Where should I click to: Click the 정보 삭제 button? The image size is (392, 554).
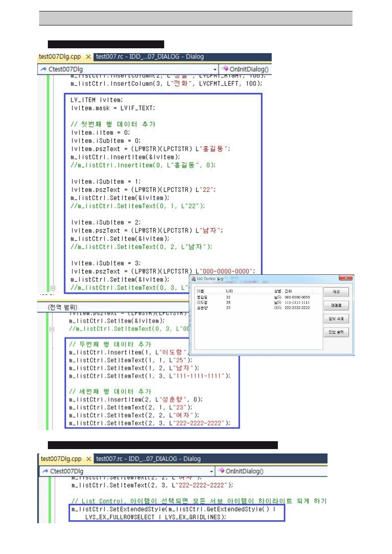[x=336, y=319]
